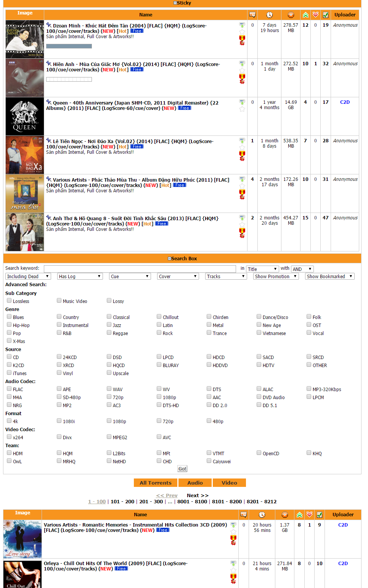Screen dimensions: 368x588
Task: Download the Lê Tiến Ngọc torrent icon
Action: pos(242,140)
